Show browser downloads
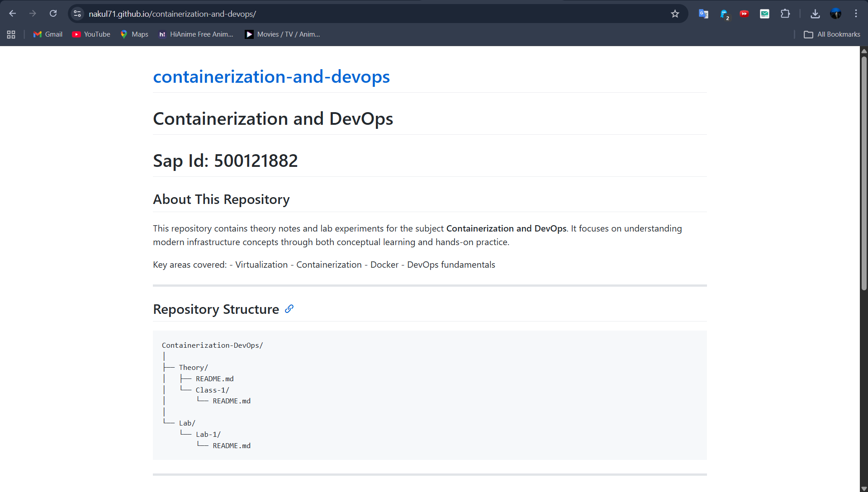The width and height of the screenshot is (868, 492). pos(815,14)
